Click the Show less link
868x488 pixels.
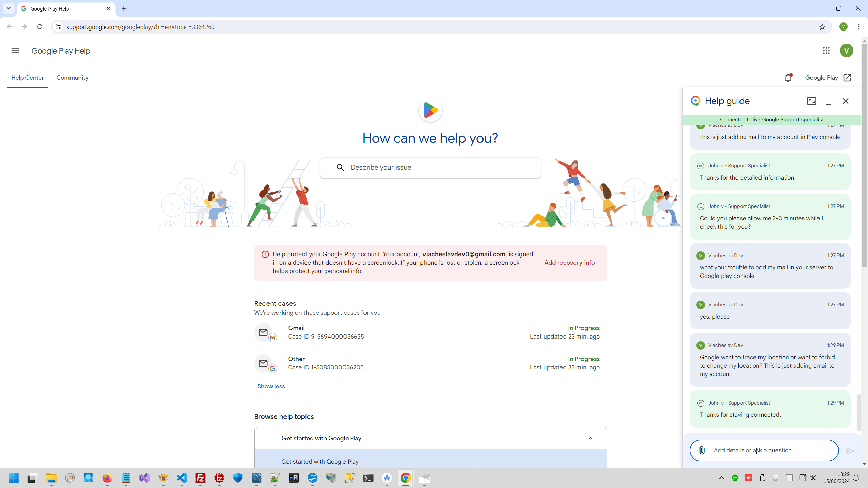click(271, 386)
